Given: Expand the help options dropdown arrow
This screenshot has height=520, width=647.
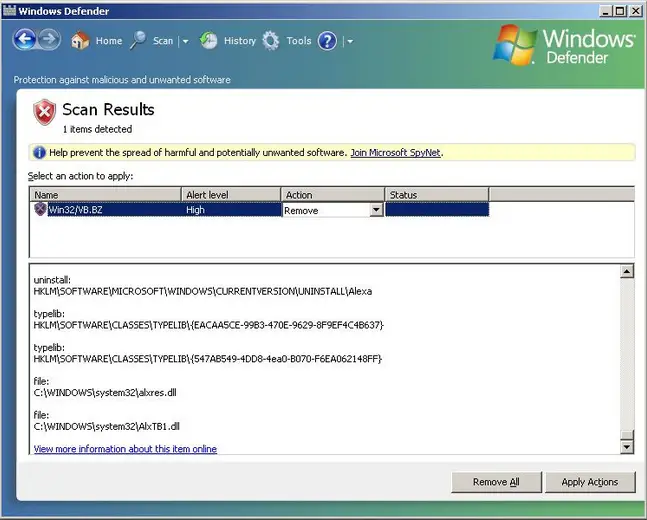Looking at the screenshot, I should pyautogui.click(x=350, y=41).
